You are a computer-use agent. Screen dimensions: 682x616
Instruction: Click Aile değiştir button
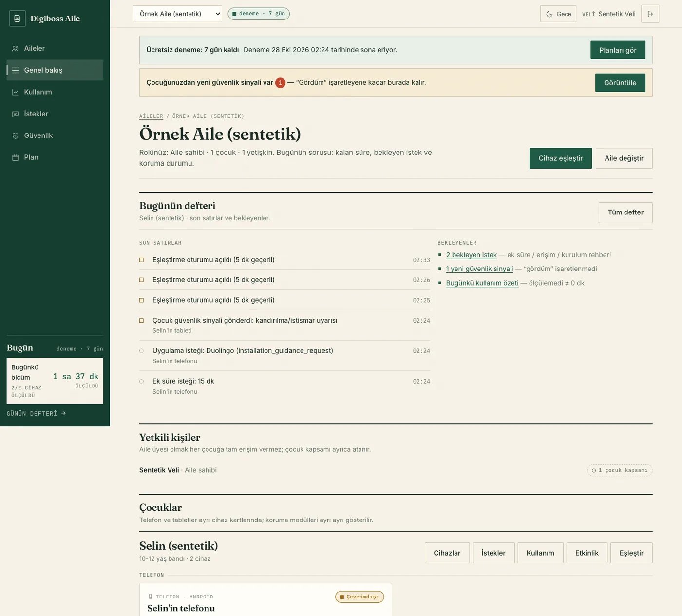pyautogui.click(x=624, y=158)
